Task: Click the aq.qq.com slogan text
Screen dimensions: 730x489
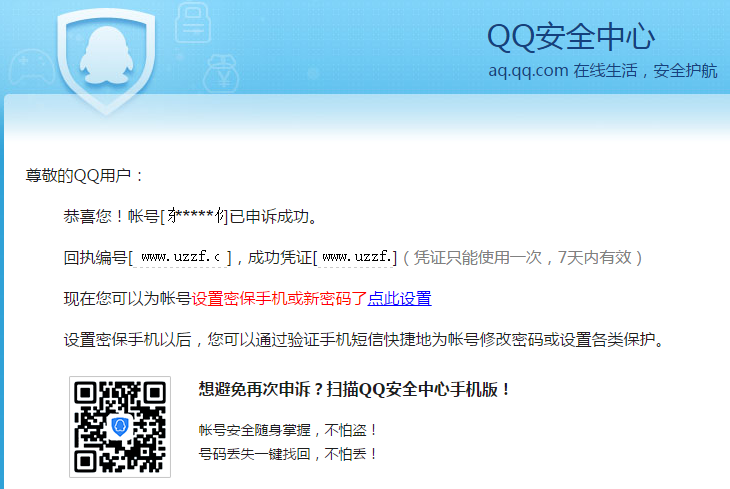Action: 602,71
